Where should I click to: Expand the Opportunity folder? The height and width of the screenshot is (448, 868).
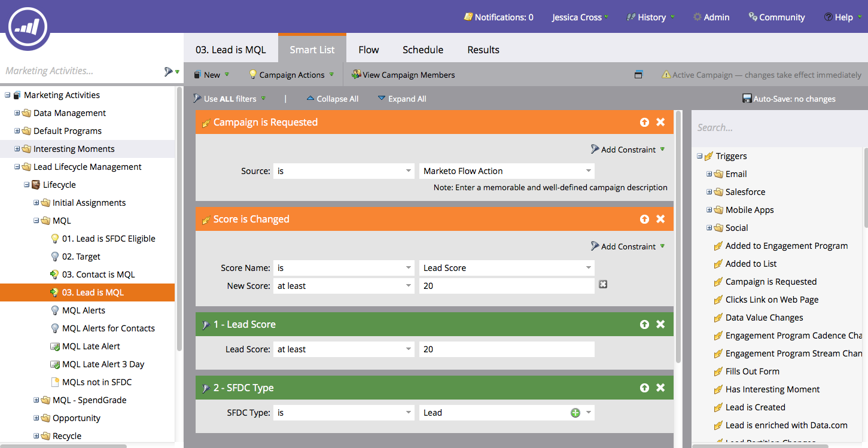[x=36, y=418]
